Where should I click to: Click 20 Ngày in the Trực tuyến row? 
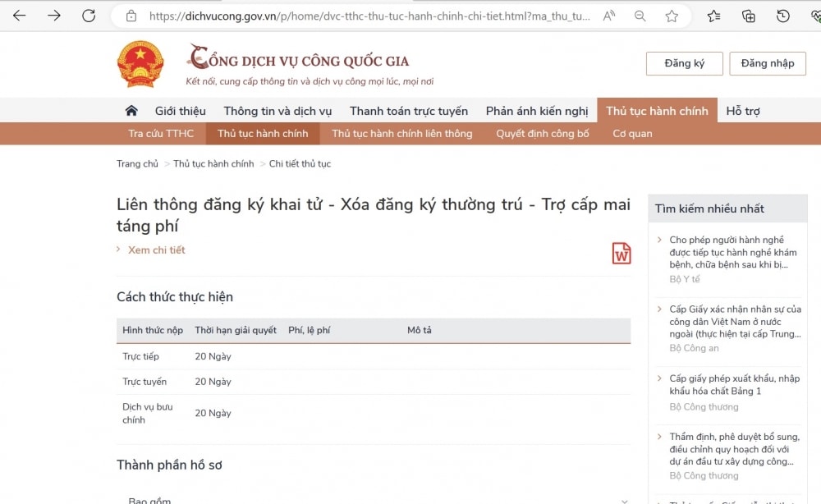(213, 382)
